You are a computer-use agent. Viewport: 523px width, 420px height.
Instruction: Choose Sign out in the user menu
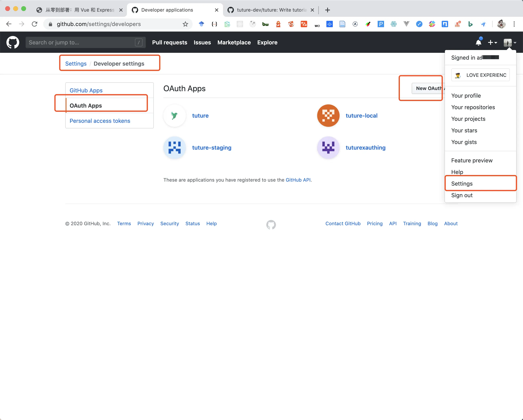[x=480, y=195]
